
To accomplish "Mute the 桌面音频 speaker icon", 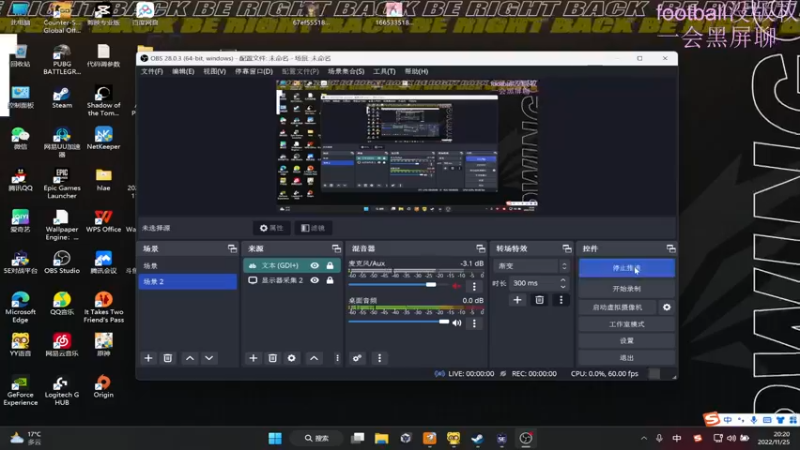I will [x=457, y=322].
